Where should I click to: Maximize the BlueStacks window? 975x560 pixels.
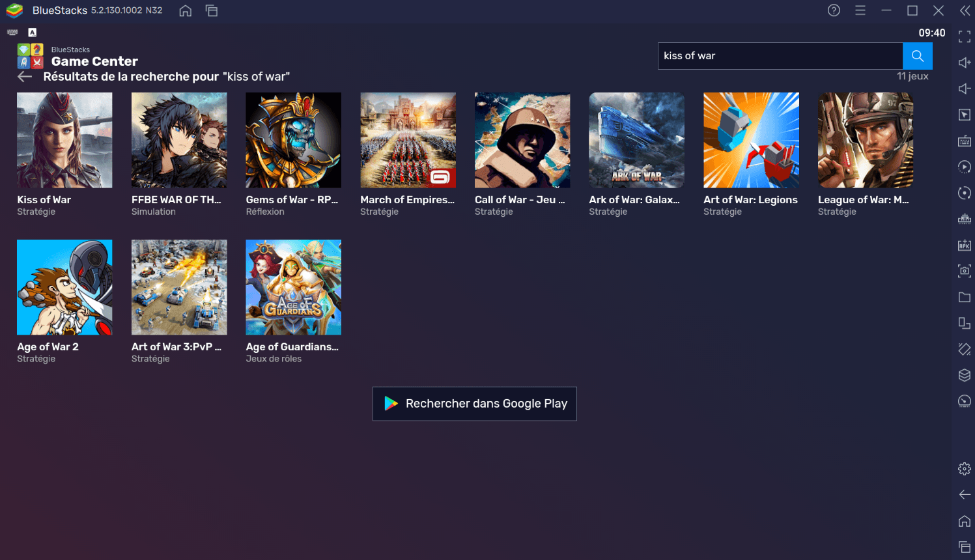(912, 10)
